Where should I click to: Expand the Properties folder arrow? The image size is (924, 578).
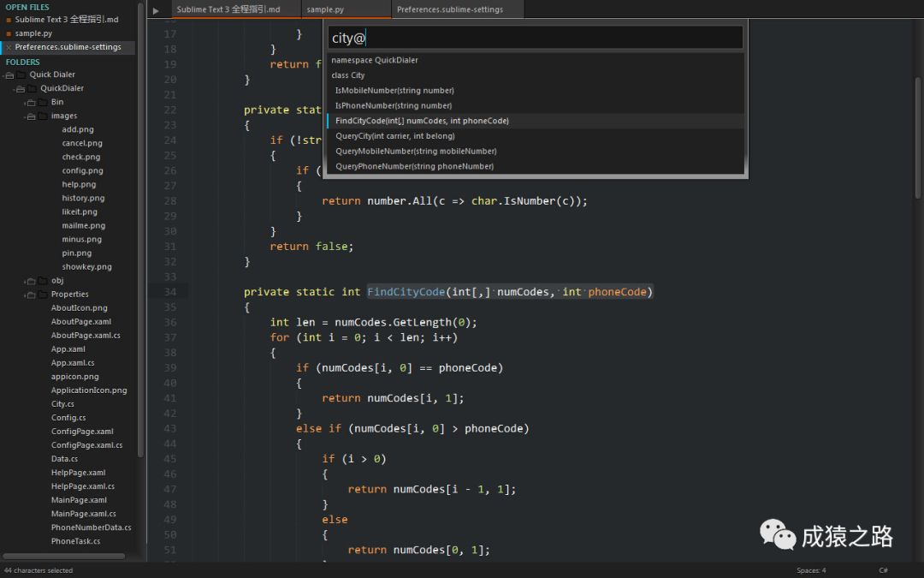click(x=31, y=295)
